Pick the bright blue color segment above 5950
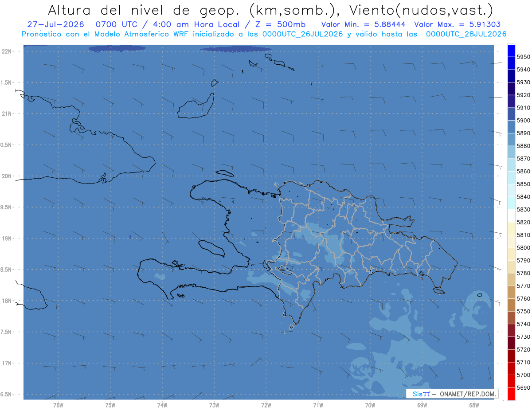Screen dimensions: 532x411 click(511, 51)
